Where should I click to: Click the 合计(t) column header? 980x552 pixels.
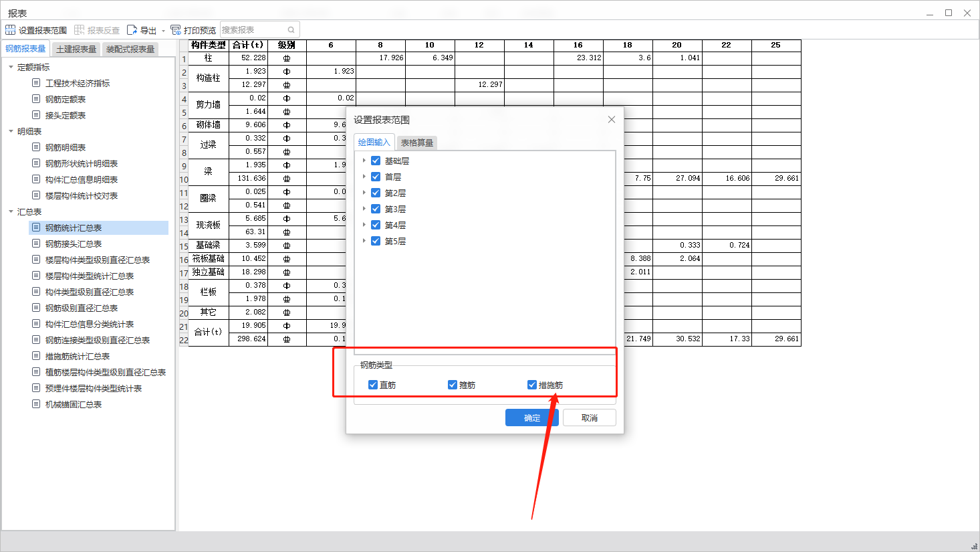(248, 45)
